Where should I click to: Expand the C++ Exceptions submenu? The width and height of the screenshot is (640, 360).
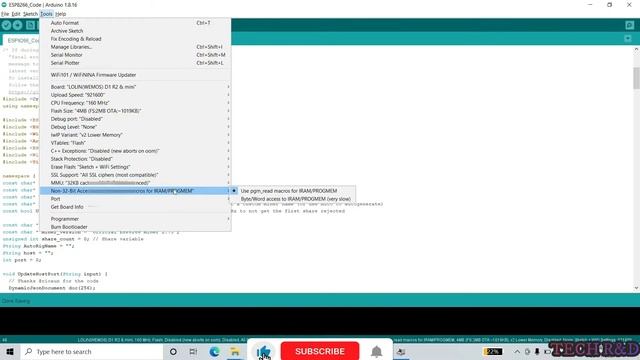click(136, 151)
